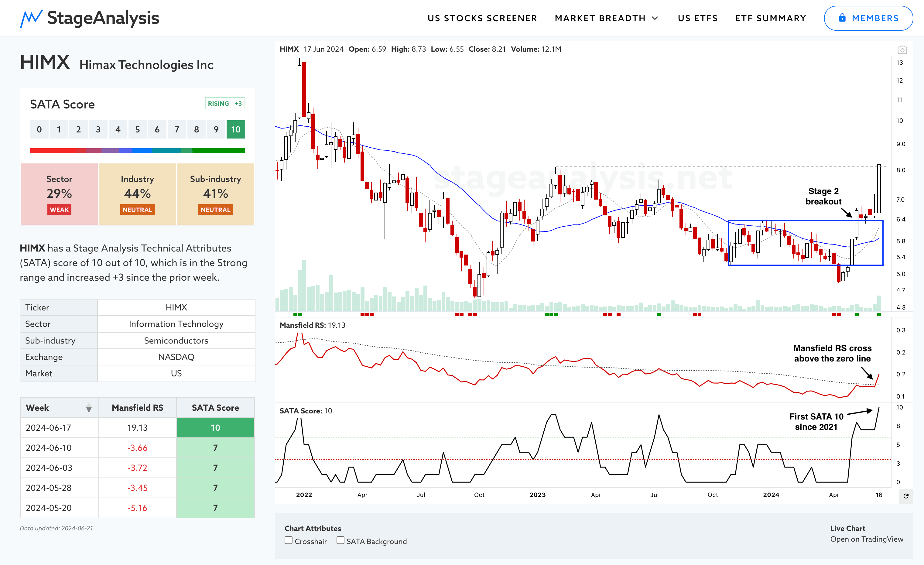
Task: Click the NASDAQ exchange value
Action: (176, 357)
